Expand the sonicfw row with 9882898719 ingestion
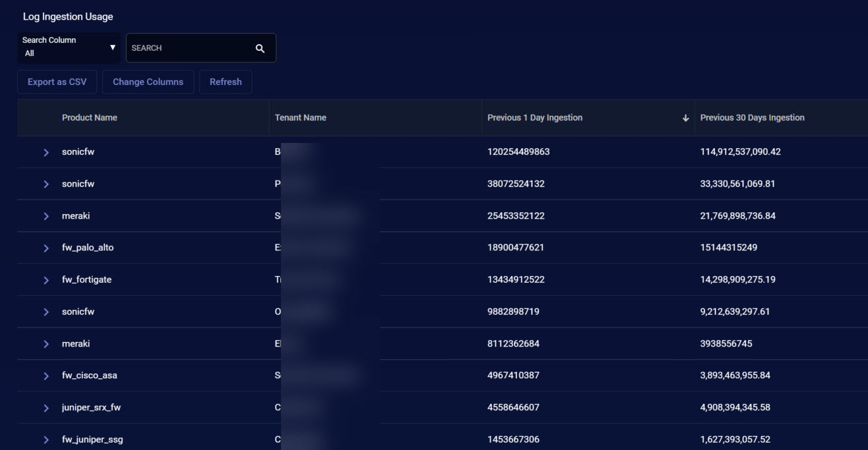The width and height of the screenshot is (868, 450). pyautogui.click(x=46, y=312)
